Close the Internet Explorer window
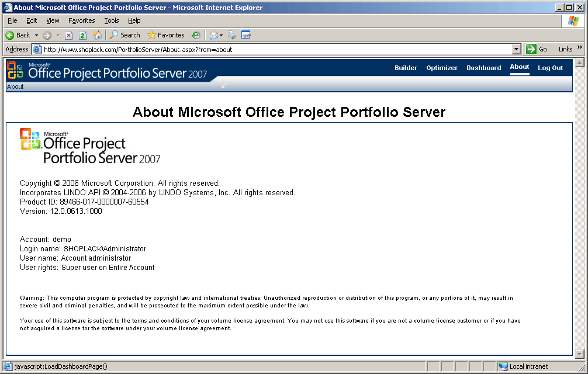This screenshot has width=588, height=374. pos(579,8)
